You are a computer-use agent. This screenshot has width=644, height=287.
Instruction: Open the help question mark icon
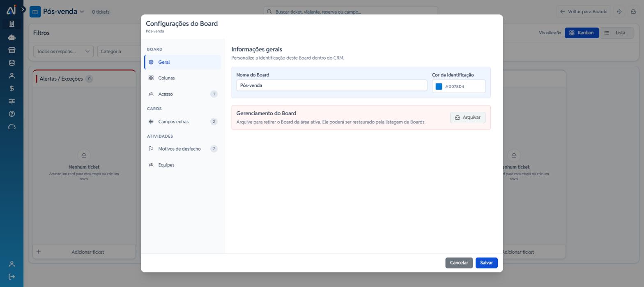point(11,114)
